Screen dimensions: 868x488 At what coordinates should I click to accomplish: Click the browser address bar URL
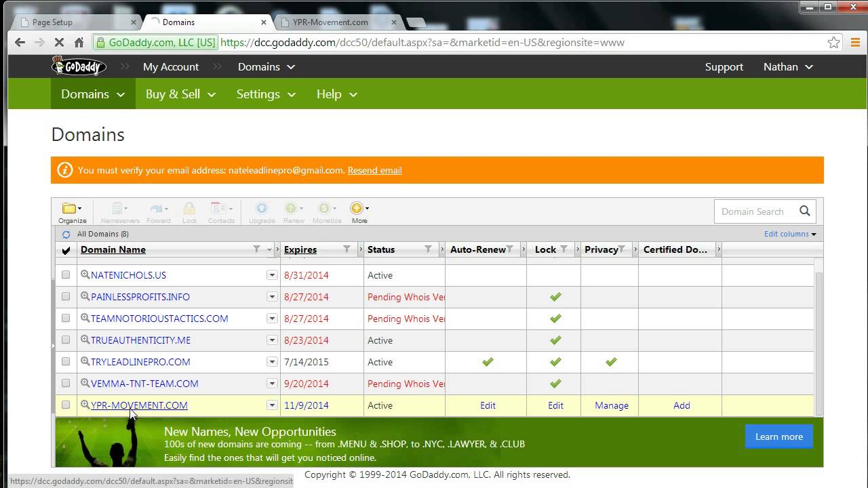(422, 42)
